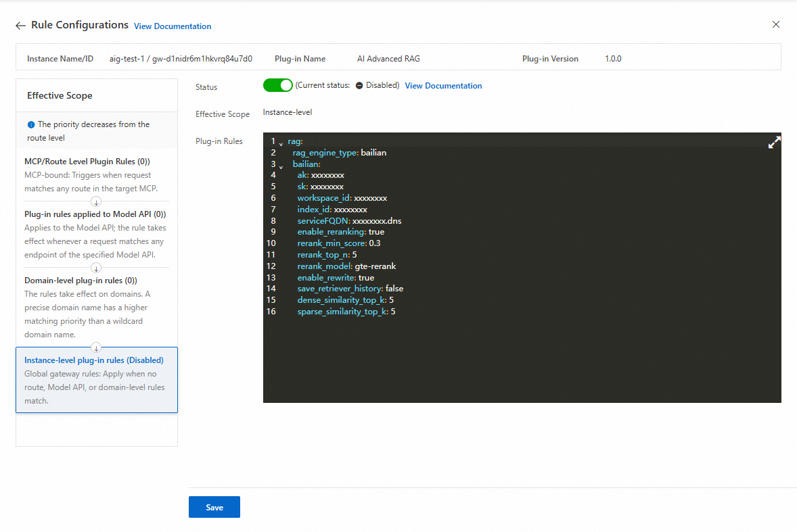Click the AI Advanced RAG plug-in name
797x532 pixels.
(x=388, y=59)
